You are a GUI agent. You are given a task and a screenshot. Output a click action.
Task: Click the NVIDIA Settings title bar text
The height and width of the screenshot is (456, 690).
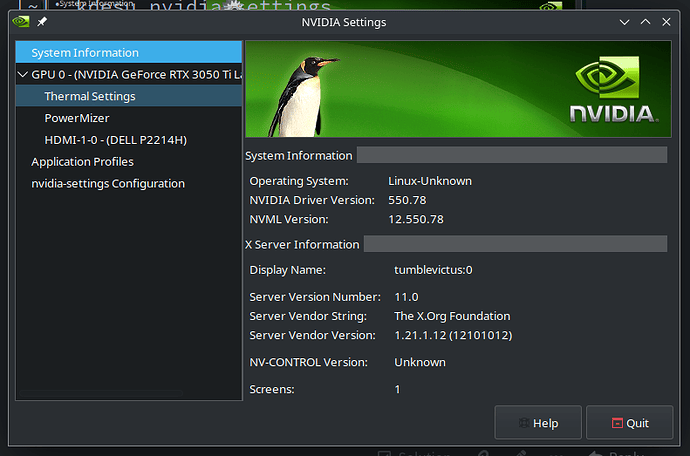tap(344, 22)
